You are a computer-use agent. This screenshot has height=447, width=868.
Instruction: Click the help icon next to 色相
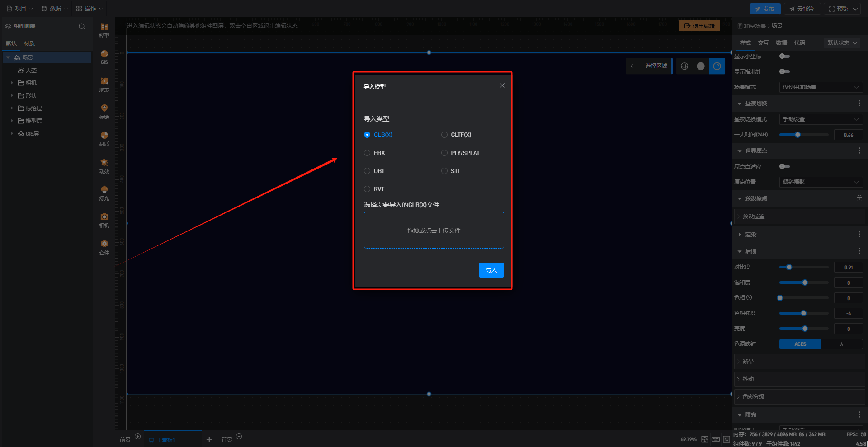[x=749, y=297]
